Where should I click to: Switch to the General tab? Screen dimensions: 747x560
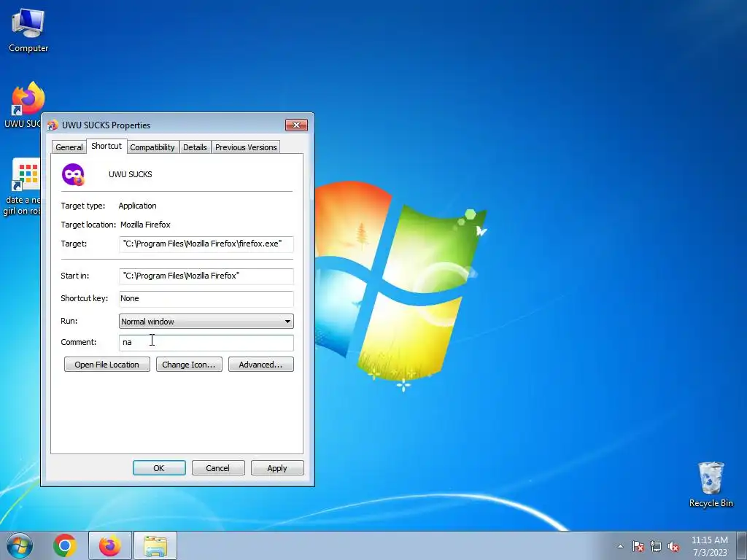pyautogui.click(x=69, y=147)
